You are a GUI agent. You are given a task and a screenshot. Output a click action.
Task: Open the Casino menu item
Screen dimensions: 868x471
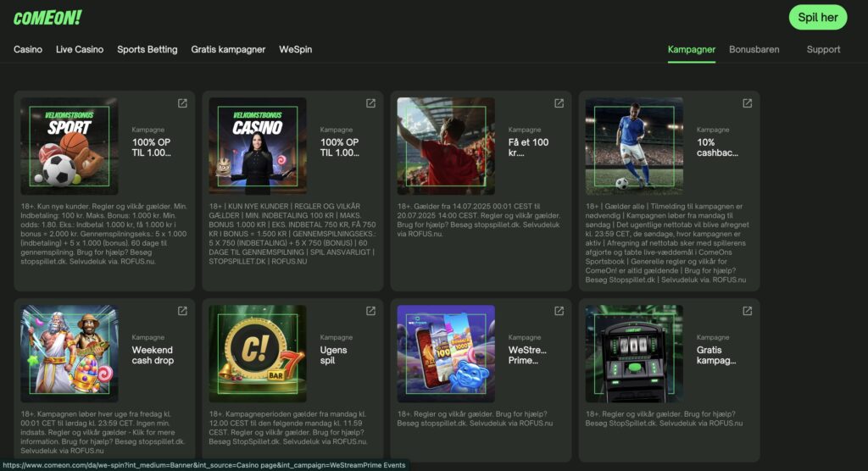click(x=28, y=49)
